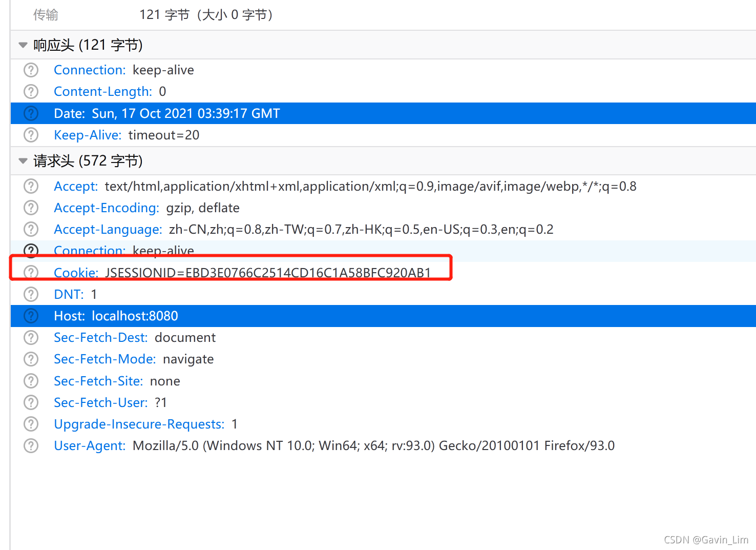Select the Date header name
Image resolution: width=756 pixels, height=550 pixels.
70,113
